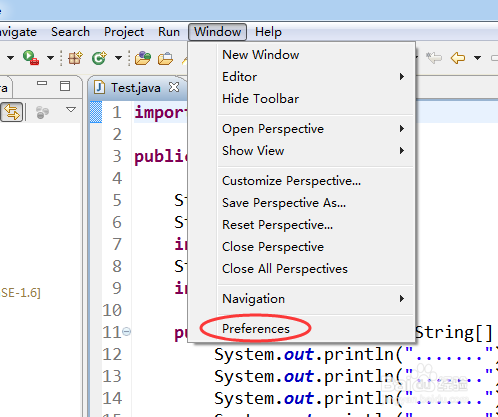Image resolution: width=498 pixels, height=417 pixels.
Task: Select Hide Toolbar menu item
Action: coord(301,99)
